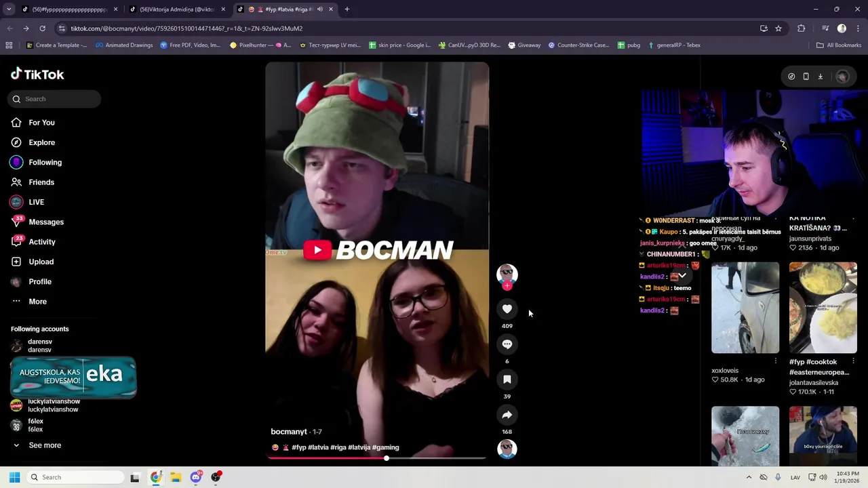Screen dimensions: 868x488
Task: Click the TikTok search field
Action: coord(54,99)
